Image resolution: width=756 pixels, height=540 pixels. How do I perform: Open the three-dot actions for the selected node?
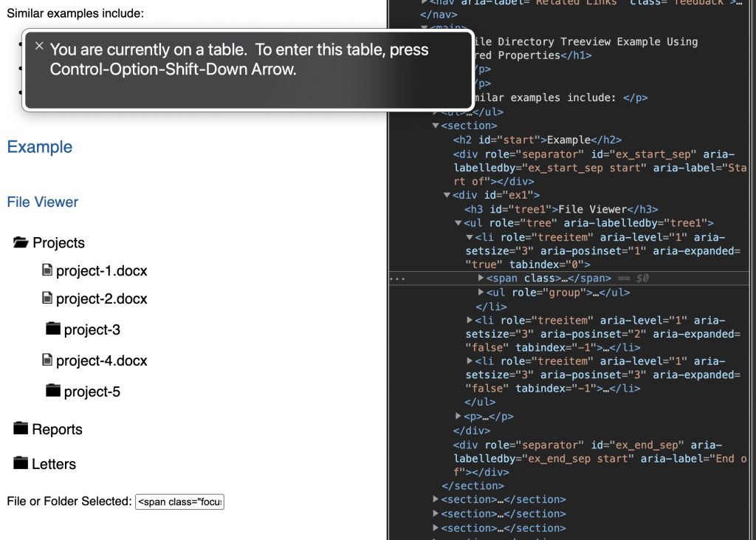pyautogui.click(x=398, y=278)
